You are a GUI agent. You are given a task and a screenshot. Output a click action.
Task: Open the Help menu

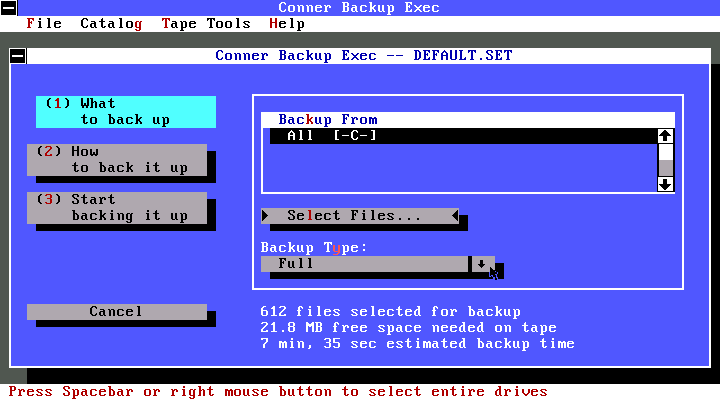[287, 23]
